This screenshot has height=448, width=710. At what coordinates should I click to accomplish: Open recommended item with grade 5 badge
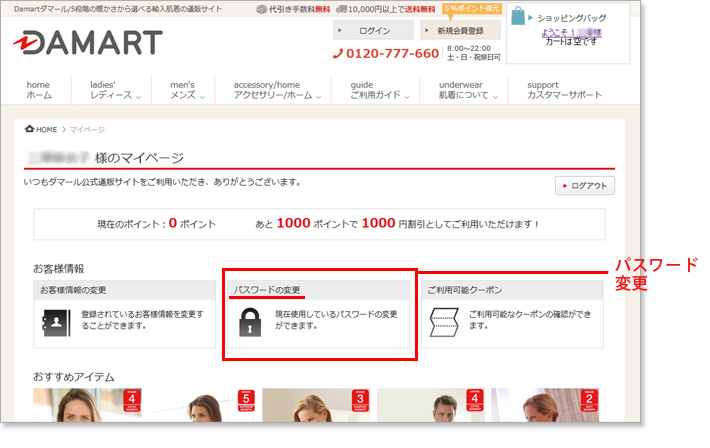click(201, 405)
